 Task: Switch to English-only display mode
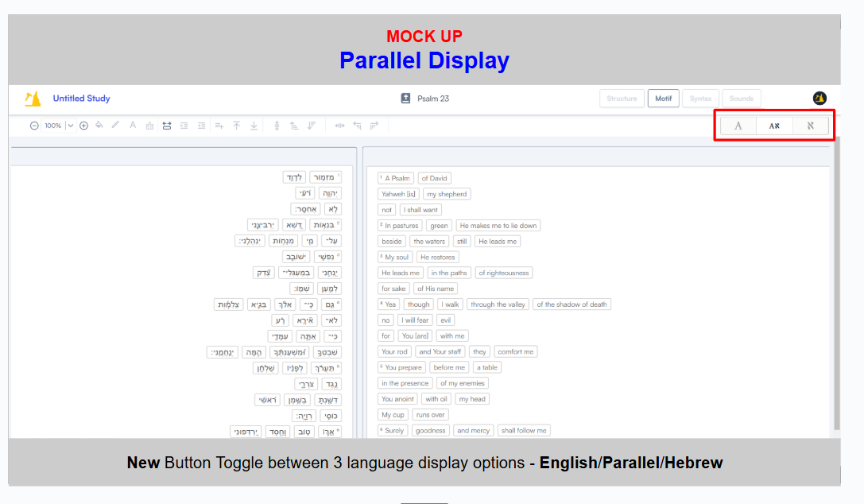738,126
